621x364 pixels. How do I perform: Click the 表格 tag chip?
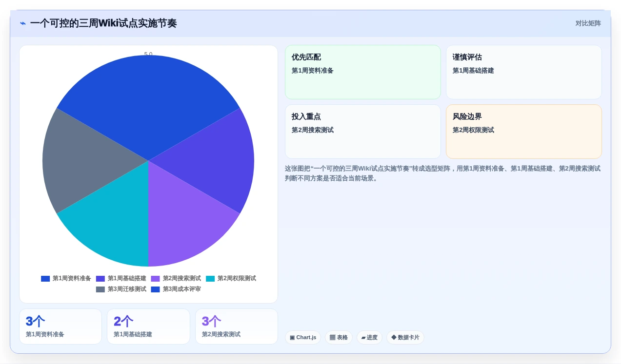(339, 337)
